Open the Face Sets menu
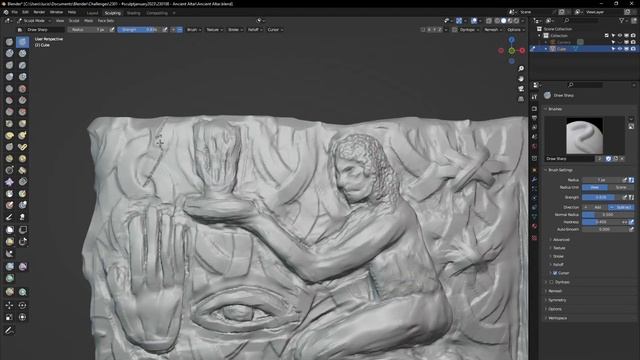The width and height of the screenshot is (640, 360). coord(106,20)
